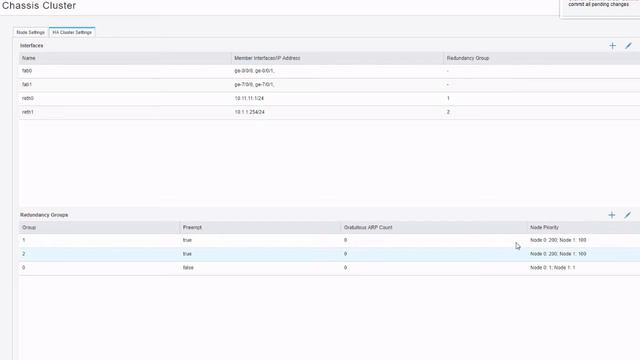
Task: Sort interfaces by Redundancy Group column header
Action: coord(542,58)
